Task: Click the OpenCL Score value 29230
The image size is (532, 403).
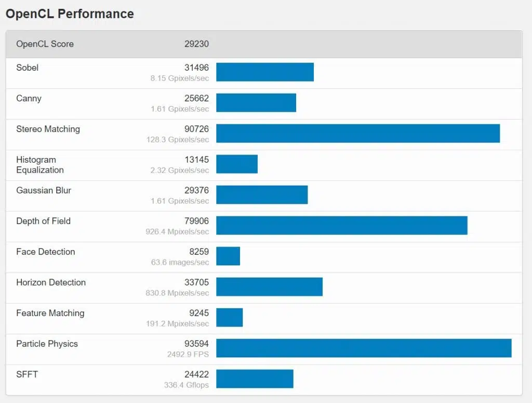Action: click(x=196, y=44)
